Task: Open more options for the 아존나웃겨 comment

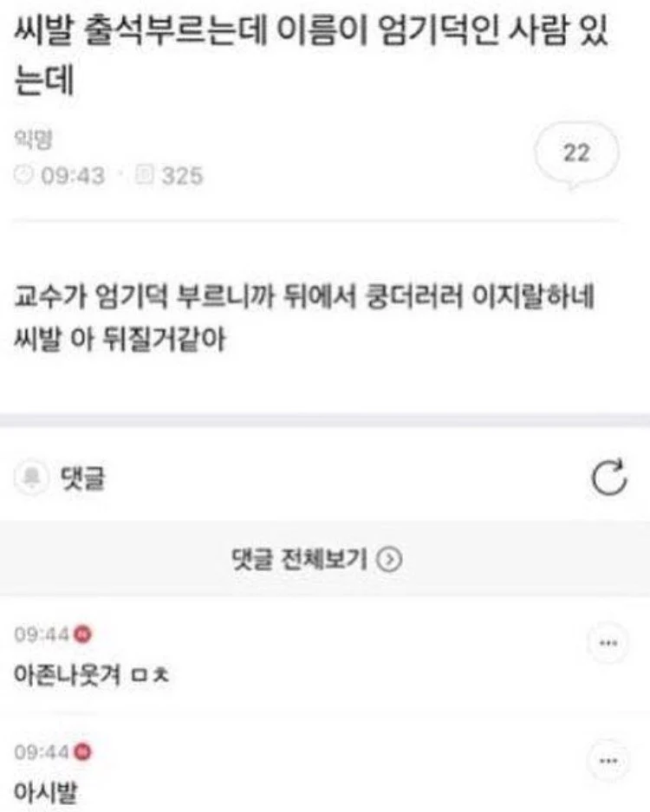Action: (608, 643)
